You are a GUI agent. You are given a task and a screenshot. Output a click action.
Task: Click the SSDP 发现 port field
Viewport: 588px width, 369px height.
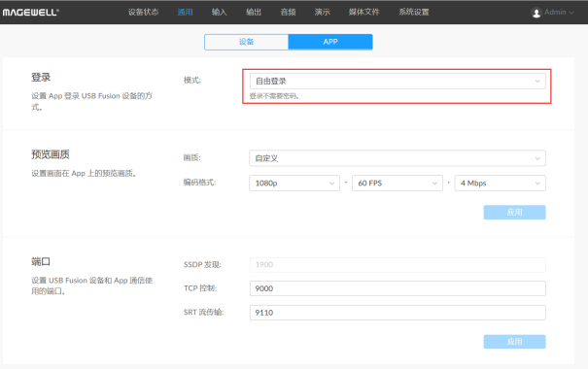pyautogui.click(x=398, y=265)
